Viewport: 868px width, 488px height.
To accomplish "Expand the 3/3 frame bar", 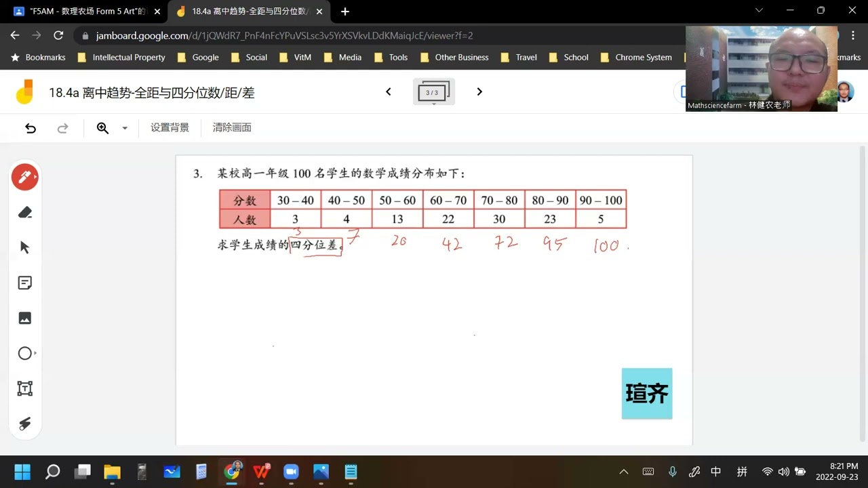I will tap(433, 92).
